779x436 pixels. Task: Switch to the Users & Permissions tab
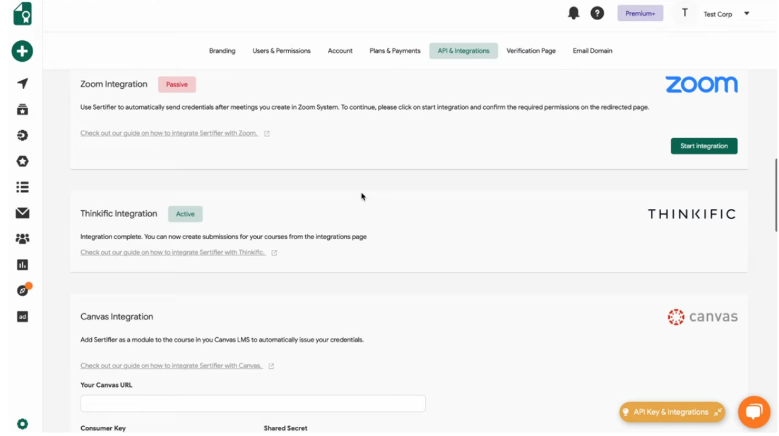[281, 51]
